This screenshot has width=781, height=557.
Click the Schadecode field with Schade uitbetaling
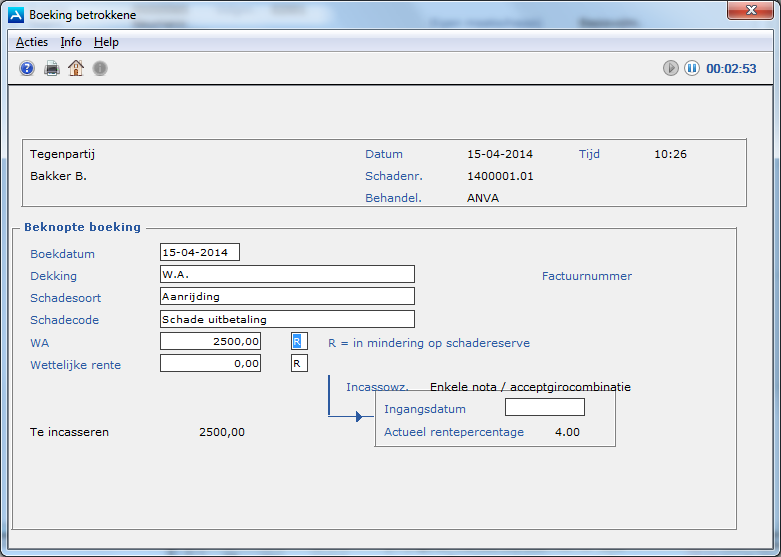pyautogui.click(x=287, y=319)
